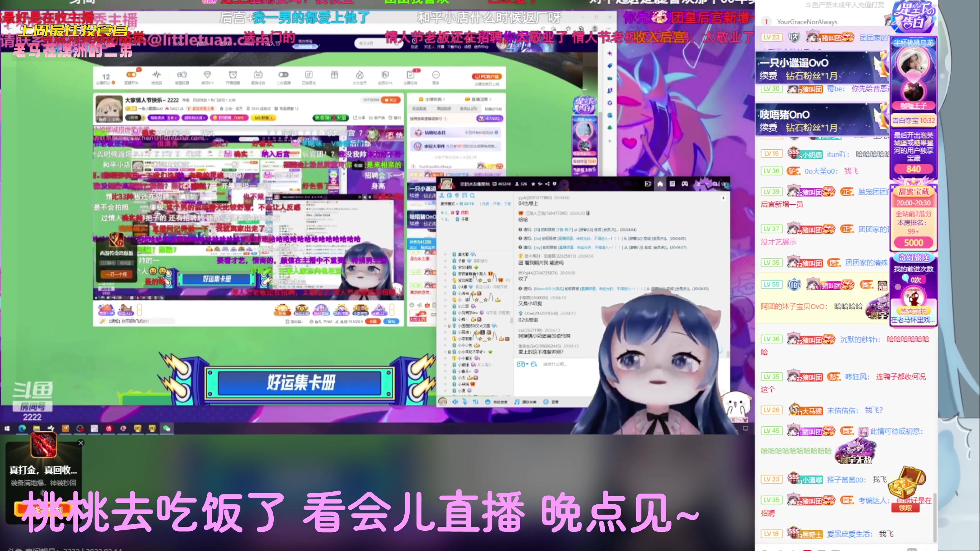Open the 正版音乐 music panel in anchor toolbar
Screen dimensions: 980x551
(308, 75)
